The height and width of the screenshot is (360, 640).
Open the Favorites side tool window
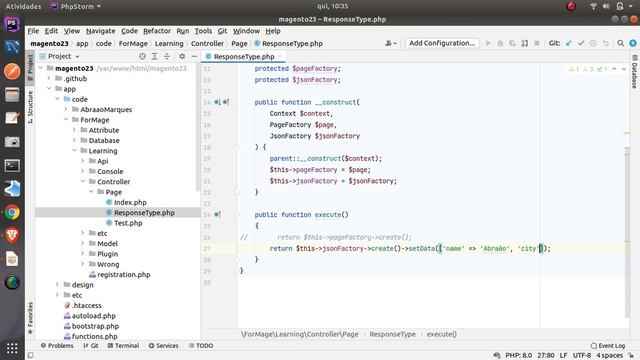(x=30, y=318)
